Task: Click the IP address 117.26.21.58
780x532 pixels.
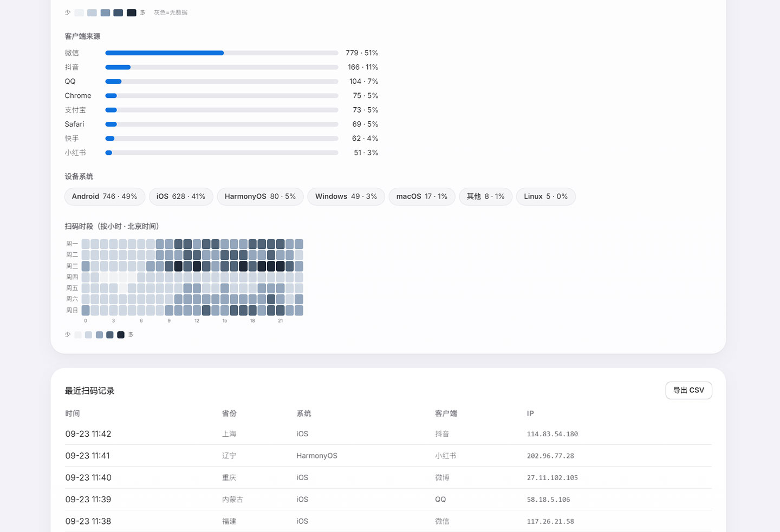Action: [x=550, y=522]
